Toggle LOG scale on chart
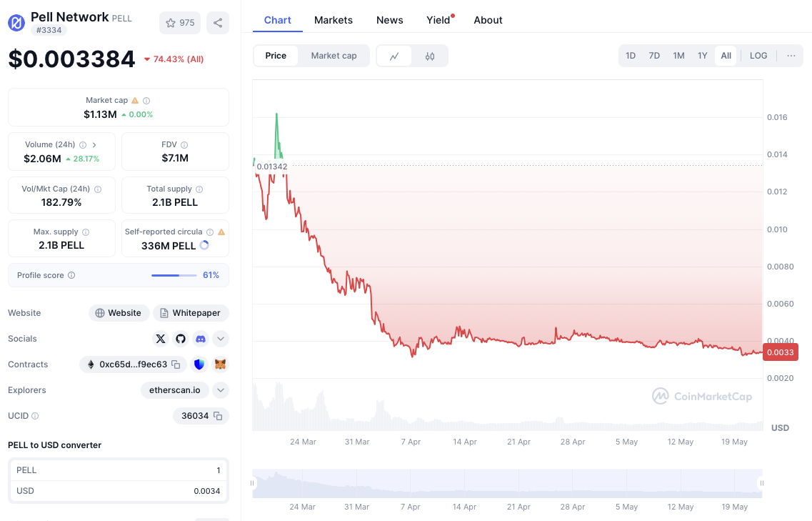The height and width of the screenshot is (521, 812). pos(758,56)
